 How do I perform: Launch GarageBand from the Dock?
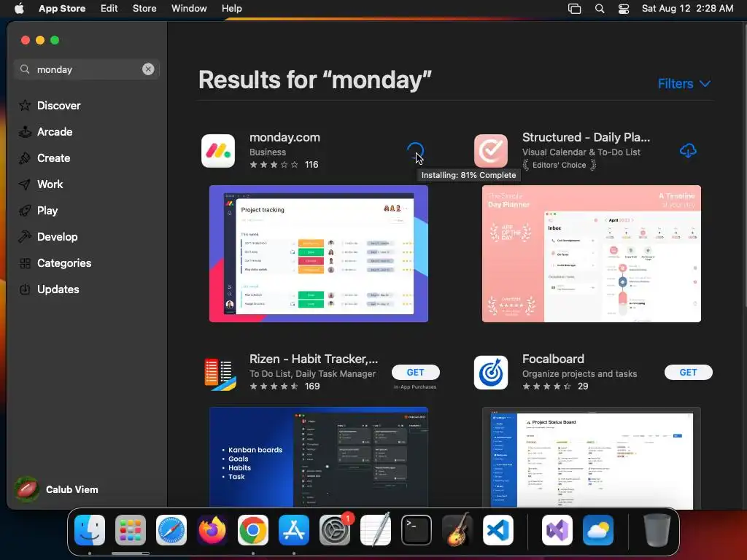click(457, 530)
